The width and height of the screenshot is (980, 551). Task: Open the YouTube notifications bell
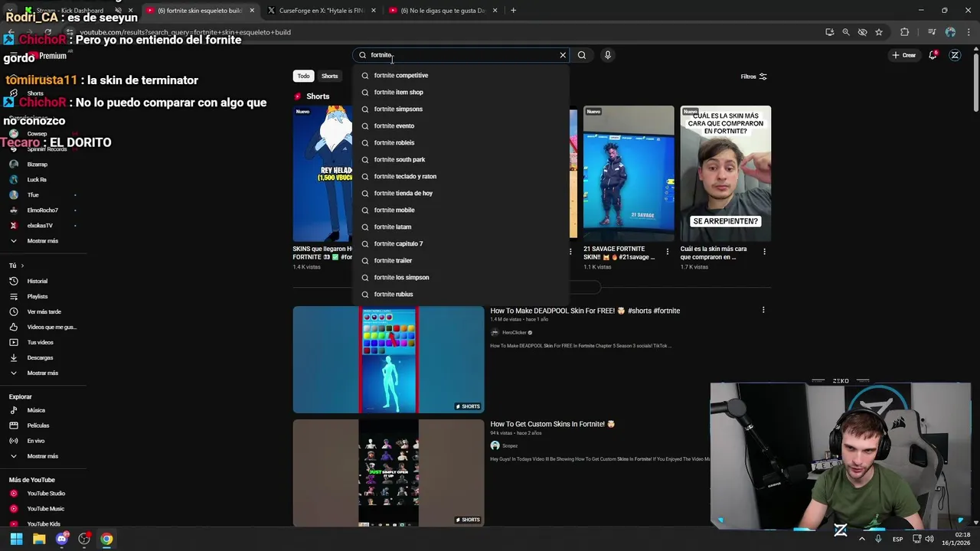click(x=933, y=55)
